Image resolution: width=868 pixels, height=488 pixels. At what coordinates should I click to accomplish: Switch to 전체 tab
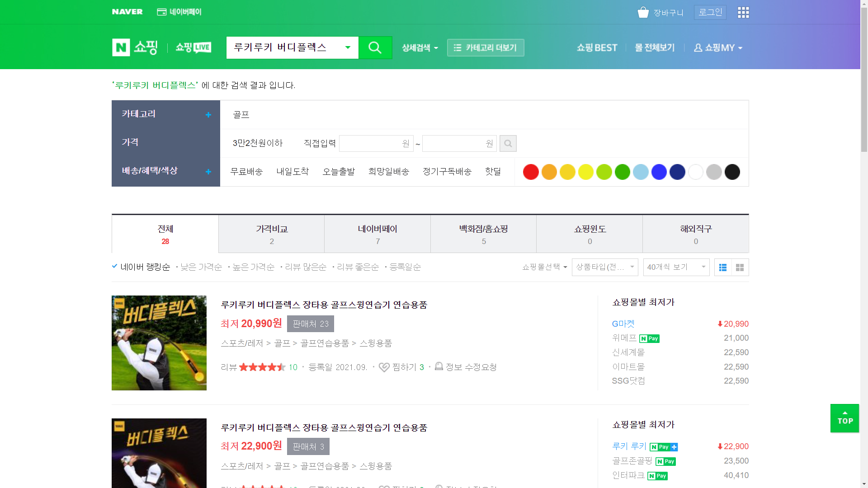tap(165, 234)
